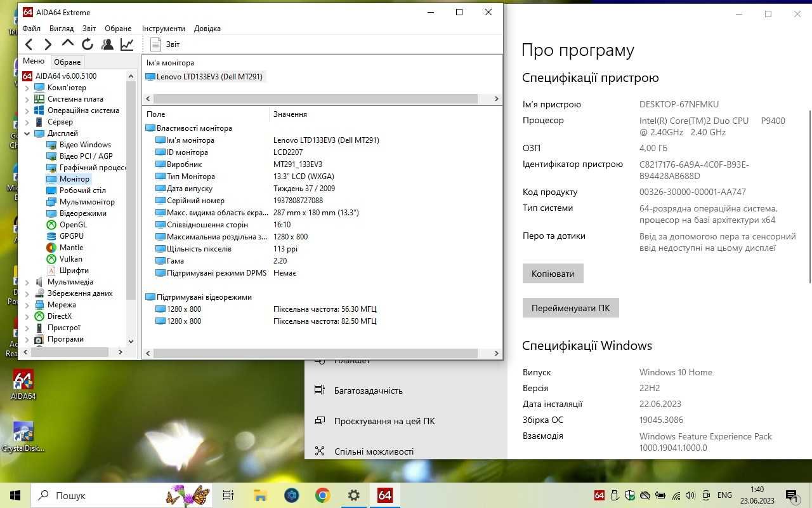Open the Windows Start menu
The image size is (812, 508).
point(15,495)
